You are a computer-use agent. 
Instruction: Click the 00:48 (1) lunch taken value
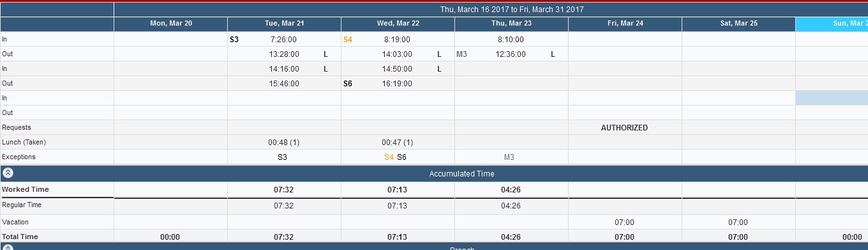click(284, 143)
